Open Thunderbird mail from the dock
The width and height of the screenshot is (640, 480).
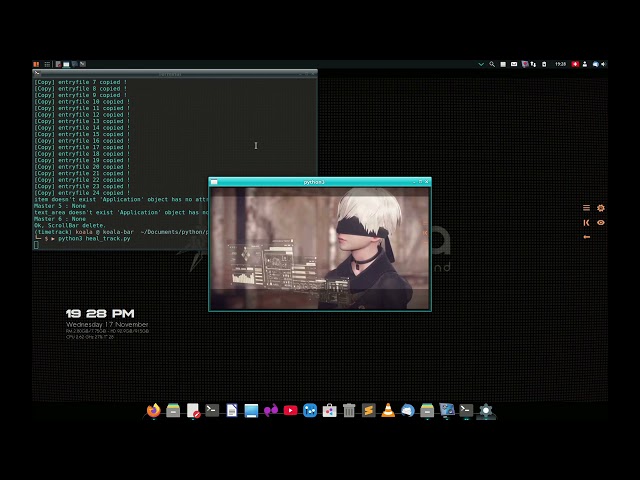(407, 410)
